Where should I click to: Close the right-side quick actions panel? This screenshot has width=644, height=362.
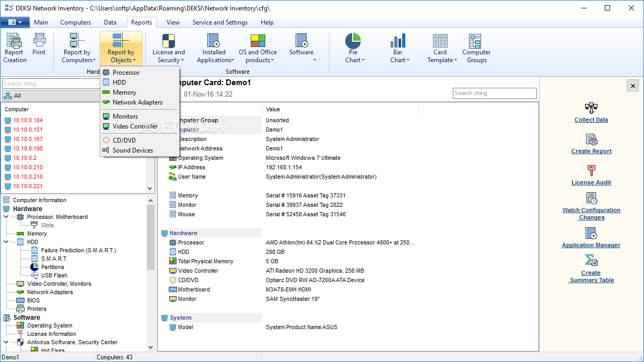click(x=633, y=86)
